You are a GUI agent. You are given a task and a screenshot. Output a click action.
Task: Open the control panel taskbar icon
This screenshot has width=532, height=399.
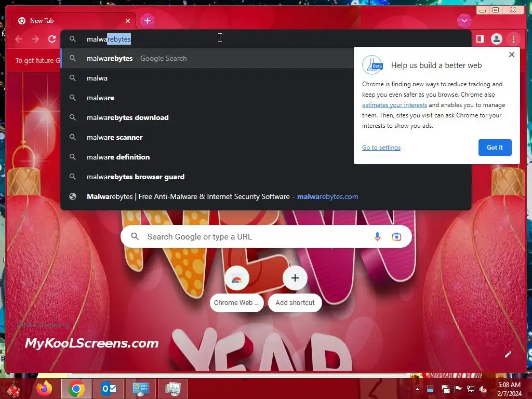pyautogui.click(x=141, y=389)
